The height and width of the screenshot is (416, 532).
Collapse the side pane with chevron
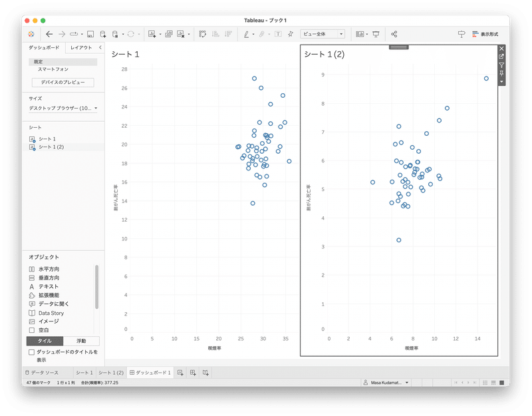[100, 47]
